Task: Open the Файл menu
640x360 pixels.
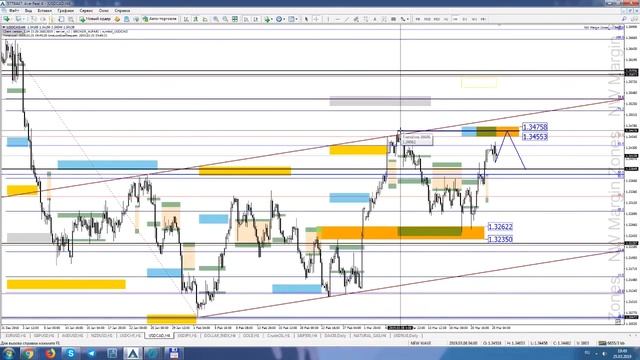Action: [14, 11]
